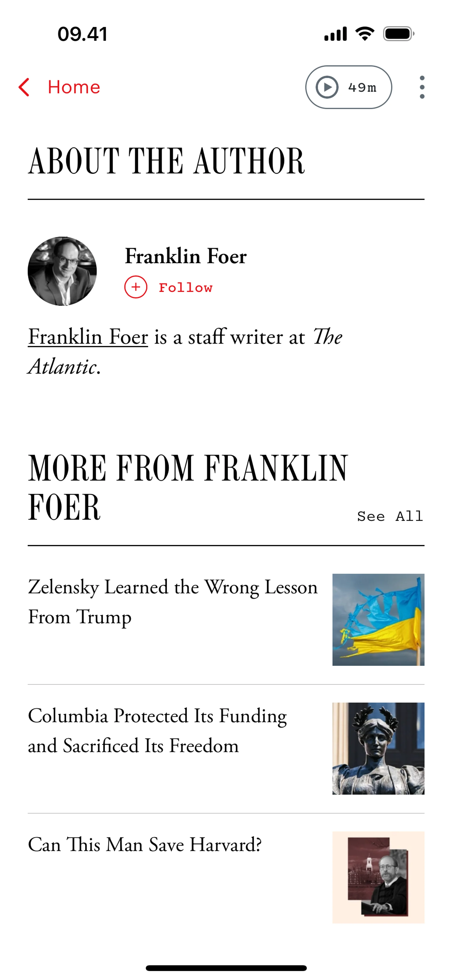Tap the laurel statue thumbnail image

click(378, 748)
